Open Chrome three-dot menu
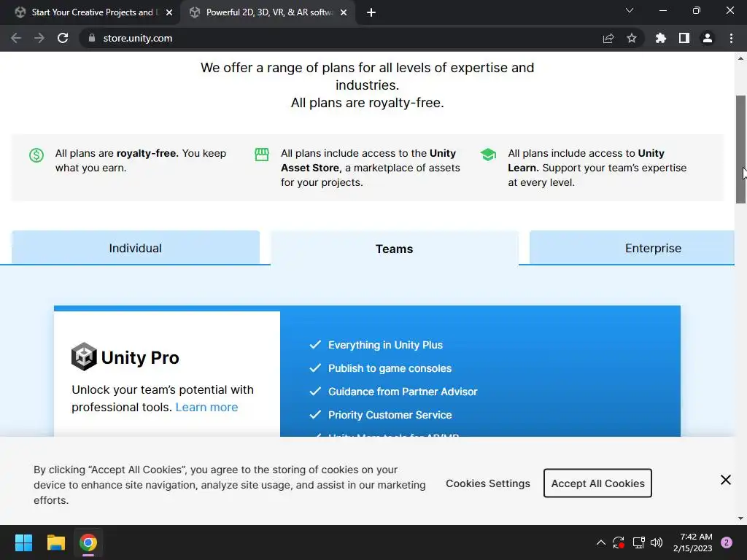The height and width of the screenshot is (560, 747). 731,38
